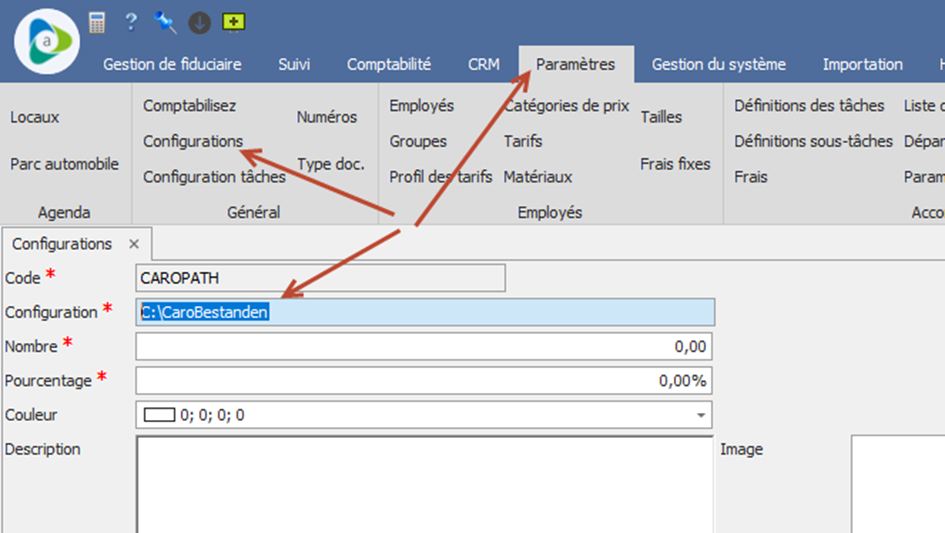Open Gestion du système tab

[x=718, y=64]
